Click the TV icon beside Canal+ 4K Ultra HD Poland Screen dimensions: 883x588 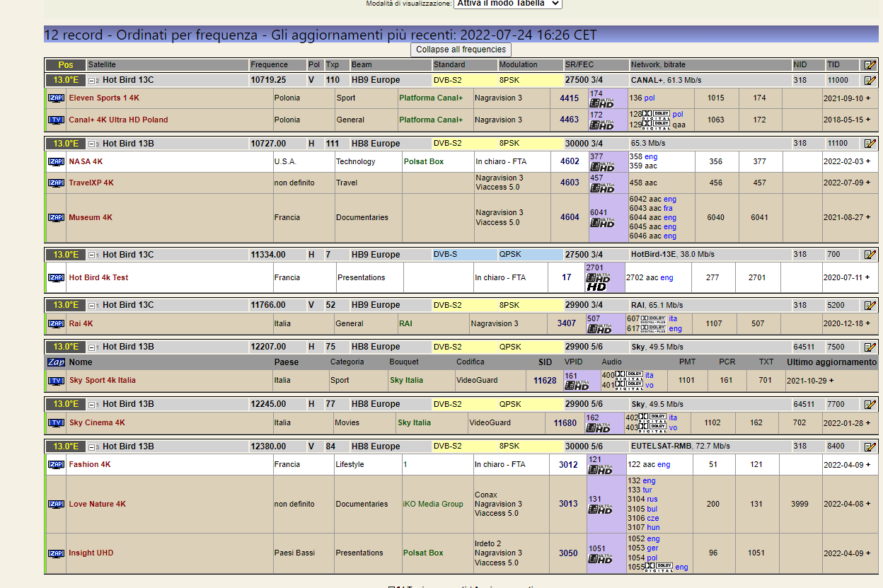click(56, 120)
